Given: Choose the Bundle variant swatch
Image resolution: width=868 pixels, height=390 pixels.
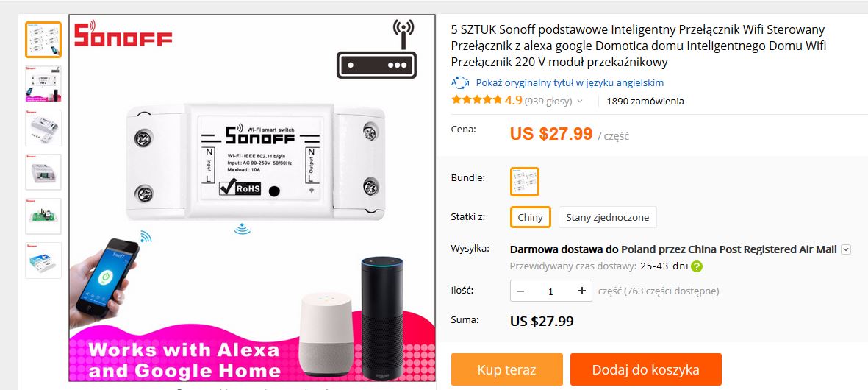Looking at the screenshot, I should tap(524, 181).
